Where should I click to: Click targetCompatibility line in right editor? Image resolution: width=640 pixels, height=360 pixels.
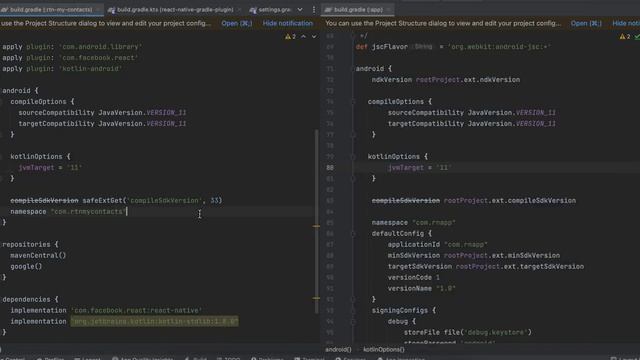pos(472,124)
